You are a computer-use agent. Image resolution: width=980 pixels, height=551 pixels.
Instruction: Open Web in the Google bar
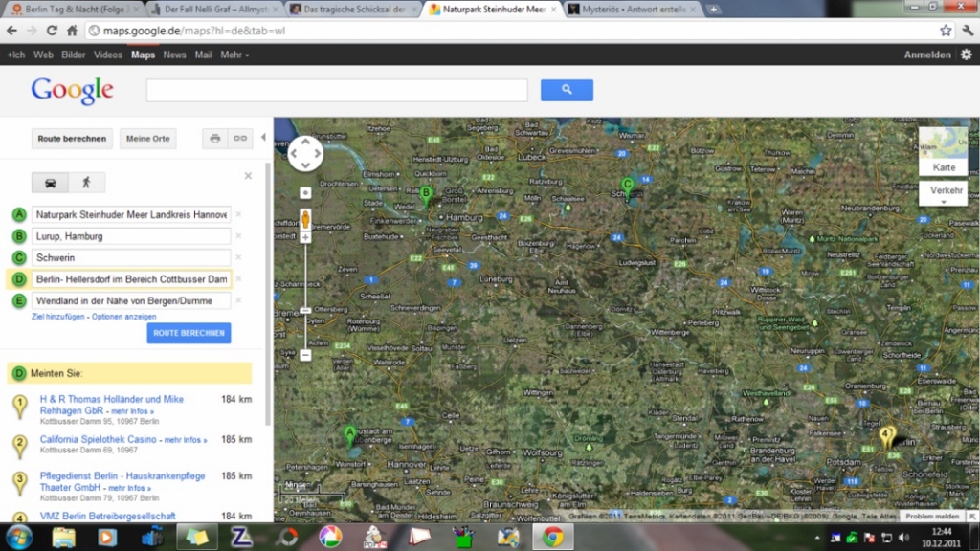click(x=43, y=55)
